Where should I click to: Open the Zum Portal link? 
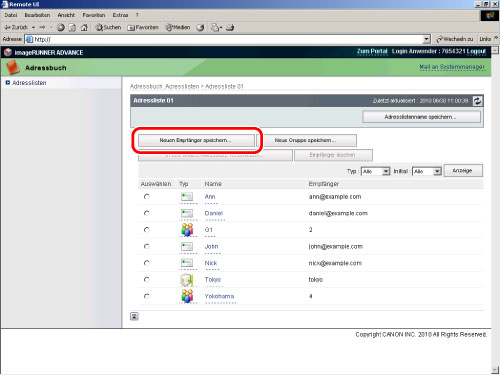point(372,51)
